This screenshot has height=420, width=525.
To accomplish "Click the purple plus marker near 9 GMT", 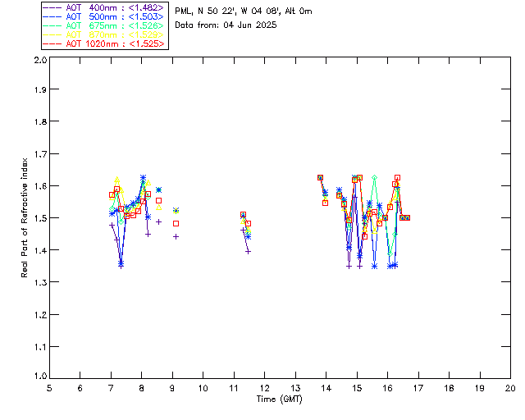I will 176,237.
